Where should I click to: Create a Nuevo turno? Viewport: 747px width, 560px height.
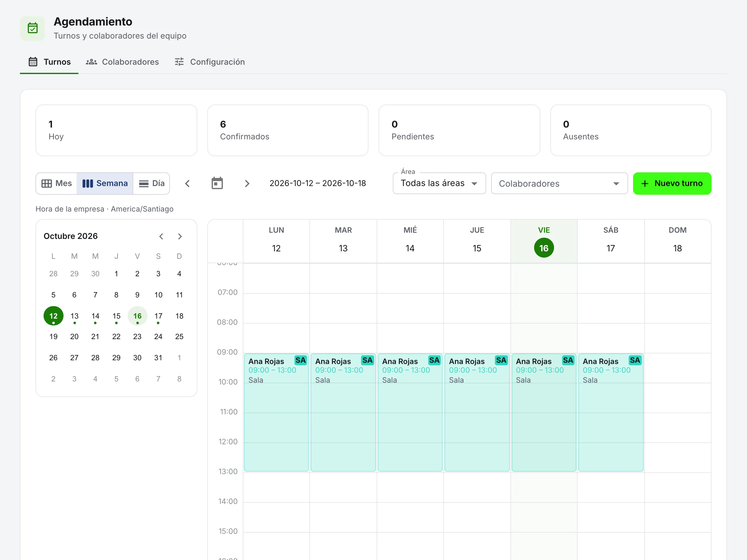coord(672,183)
